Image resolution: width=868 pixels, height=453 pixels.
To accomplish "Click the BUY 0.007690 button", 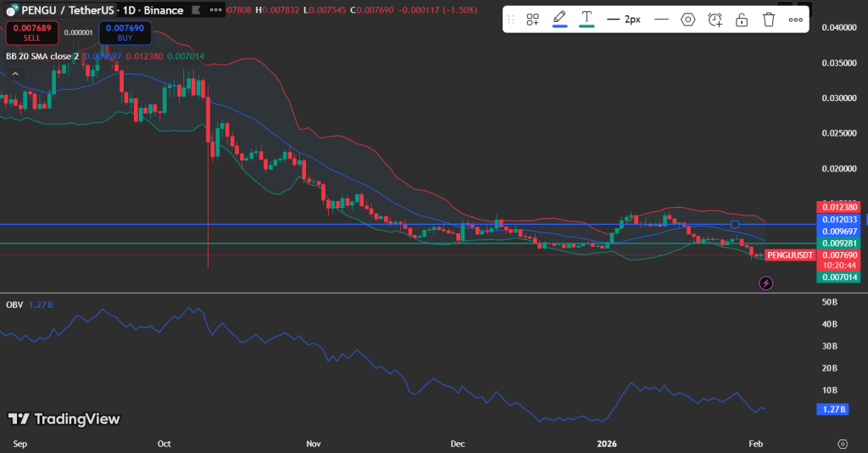I will 125,33.
